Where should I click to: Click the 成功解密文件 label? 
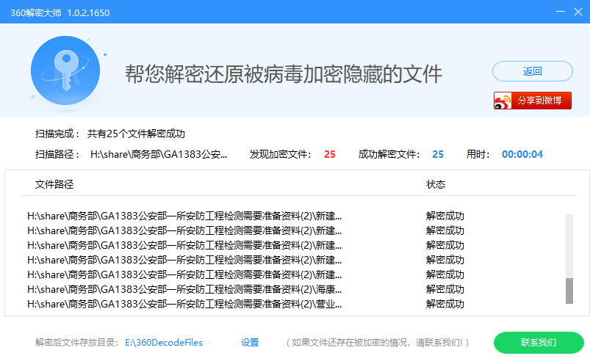[x=389, y=154]
